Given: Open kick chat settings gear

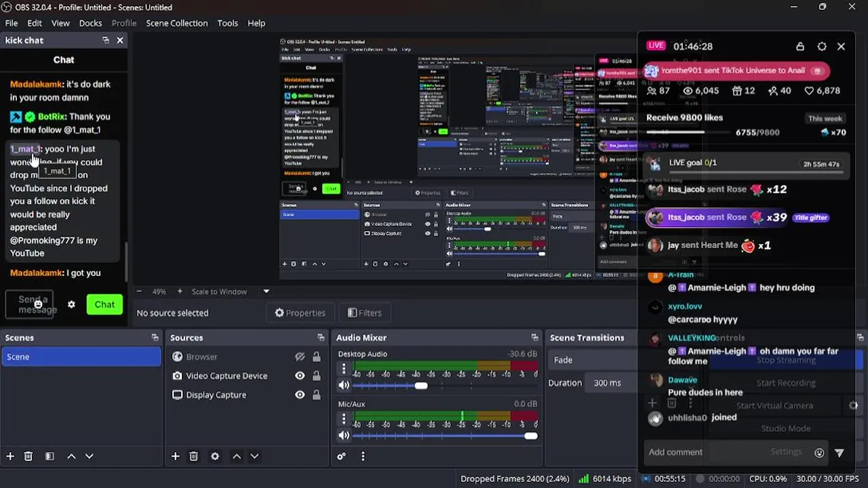Looking at the screenshot, I should 71,304.
